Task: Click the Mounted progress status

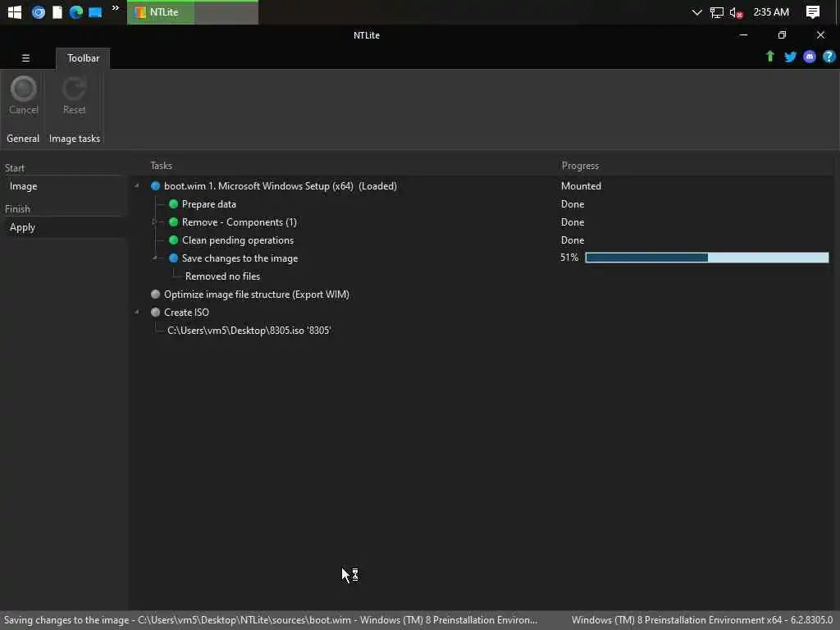Action: click(581, 186)
